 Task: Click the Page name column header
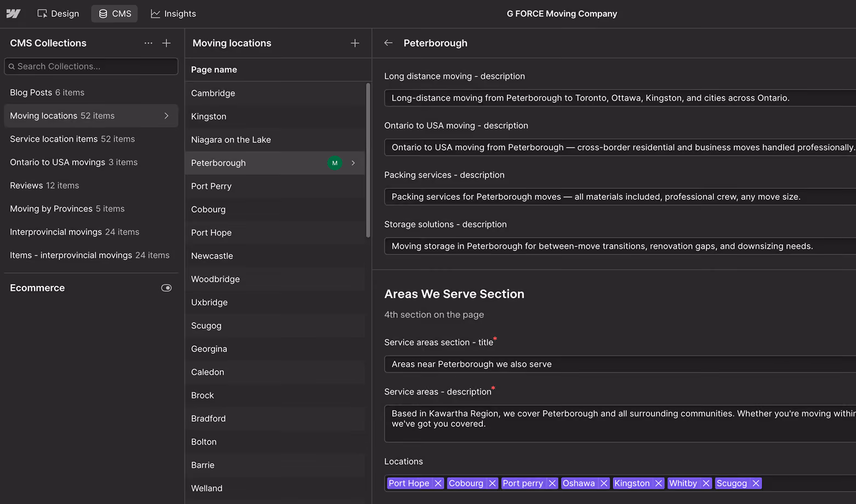[214, 70]
